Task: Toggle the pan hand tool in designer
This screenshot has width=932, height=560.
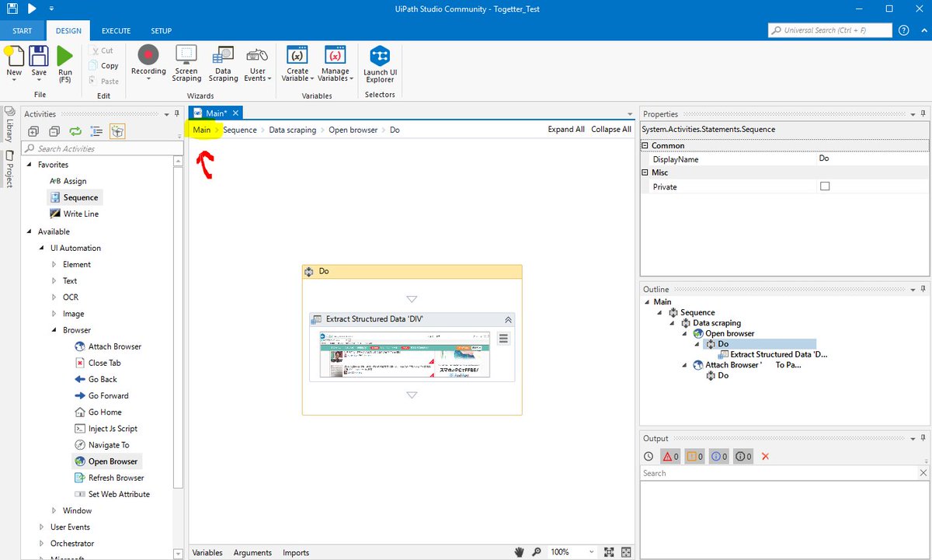Action: [520, 552]
